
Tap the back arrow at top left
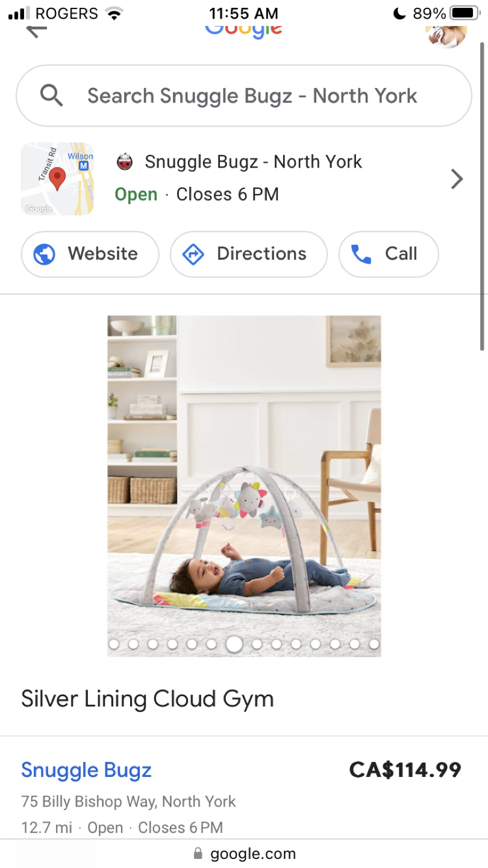(37, 31)
